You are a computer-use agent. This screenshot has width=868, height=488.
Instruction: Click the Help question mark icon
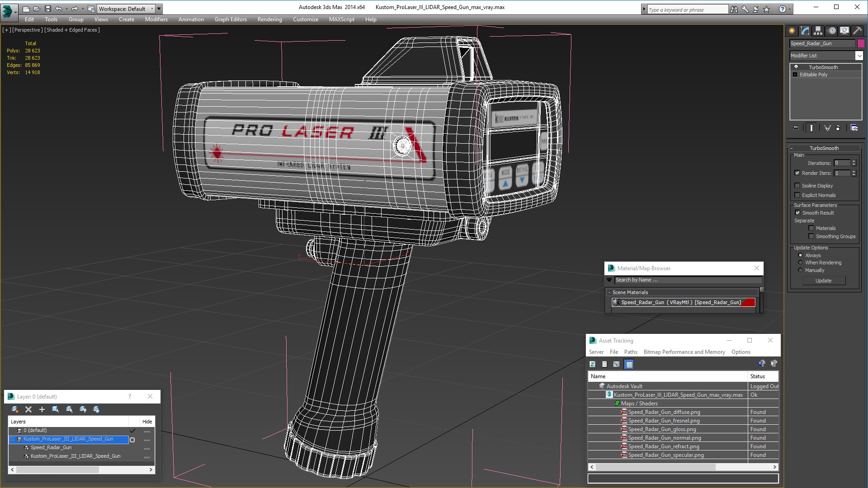[782, 9]
